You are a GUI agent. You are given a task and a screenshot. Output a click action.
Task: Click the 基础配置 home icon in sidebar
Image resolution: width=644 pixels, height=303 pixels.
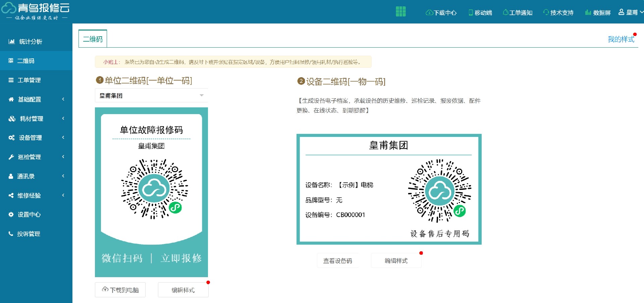11,99
